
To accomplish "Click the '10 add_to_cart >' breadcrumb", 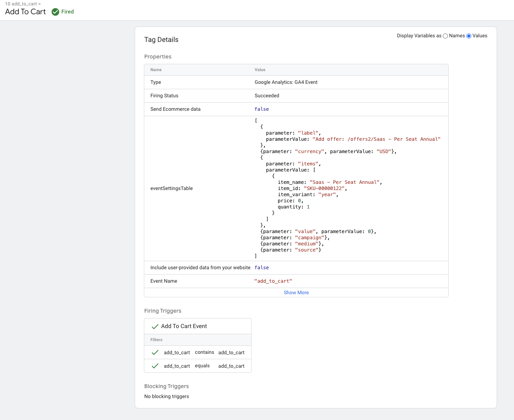I will pos(23,4).
